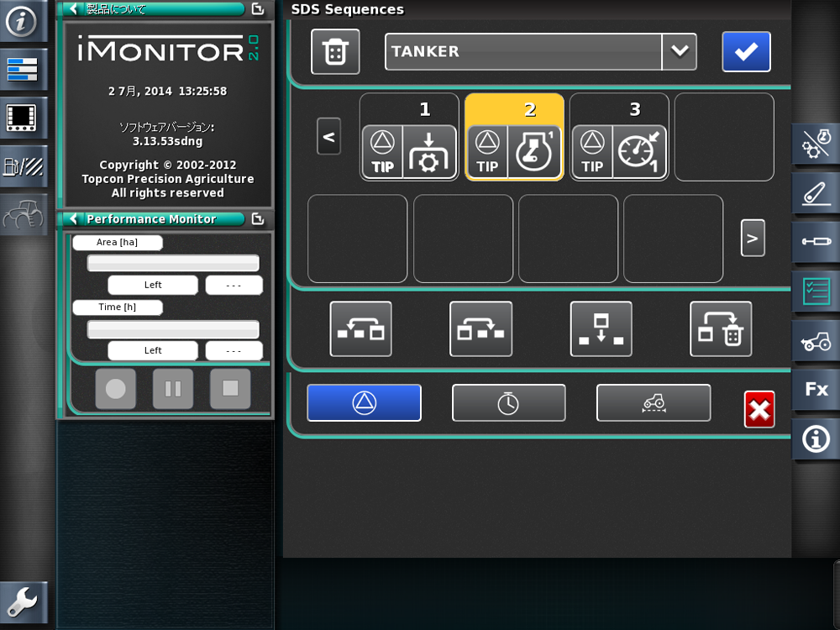Open the lever control icon in right sidebar

(816, 193)
